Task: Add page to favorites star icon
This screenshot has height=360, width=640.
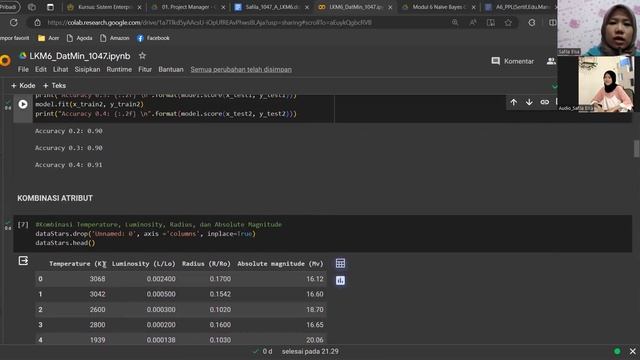Action: pos(508,23)
